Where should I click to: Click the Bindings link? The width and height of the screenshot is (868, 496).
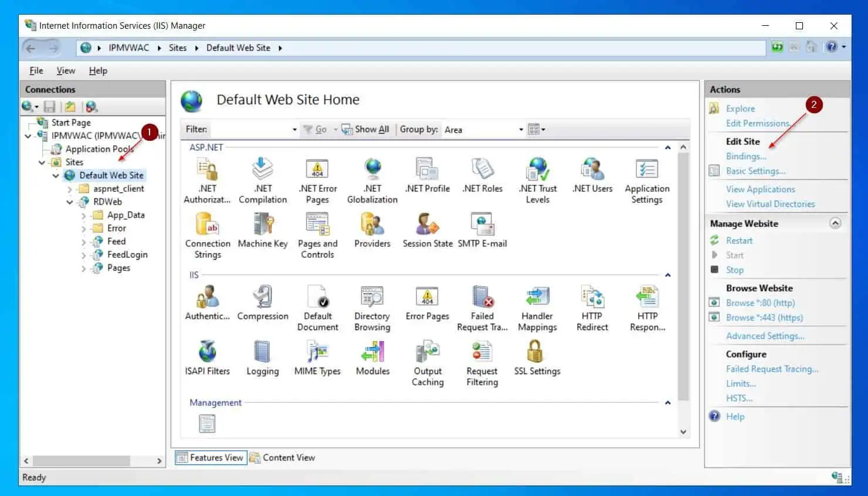746,157
